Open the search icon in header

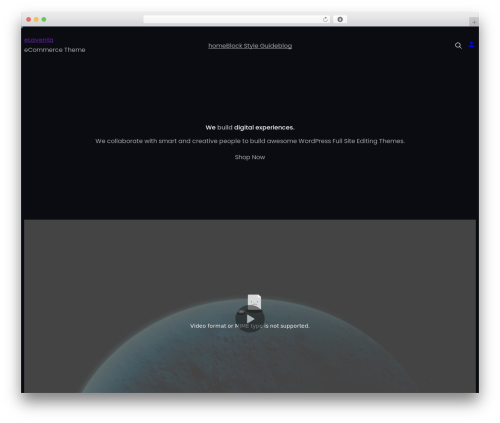[x=458, y=46]
